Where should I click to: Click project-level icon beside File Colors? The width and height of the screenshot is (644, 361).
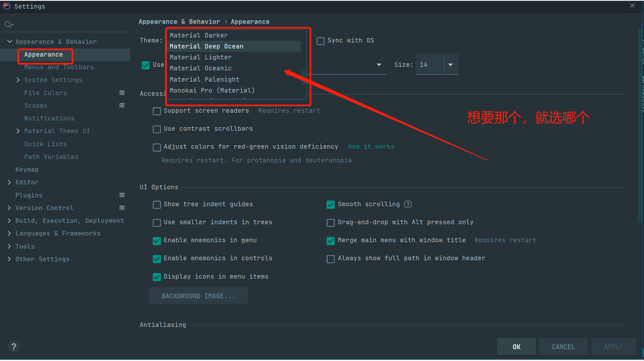point(122,93)
